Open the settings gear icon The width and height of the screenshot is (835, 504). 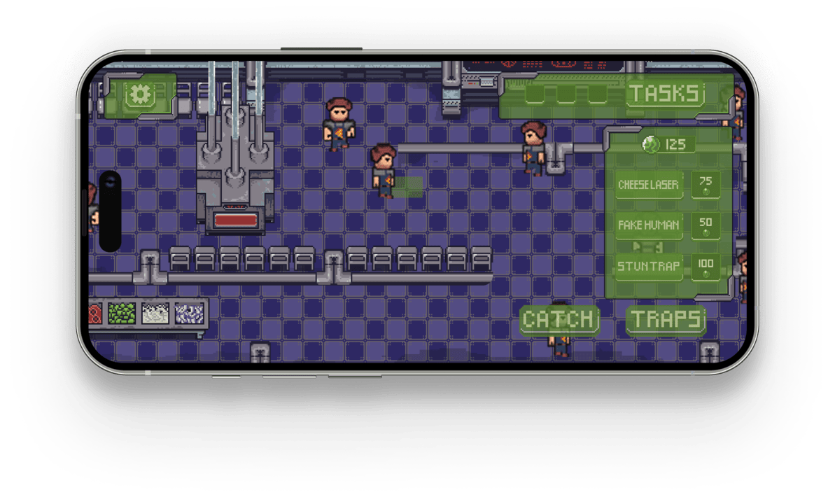click(x=140, y=94)
